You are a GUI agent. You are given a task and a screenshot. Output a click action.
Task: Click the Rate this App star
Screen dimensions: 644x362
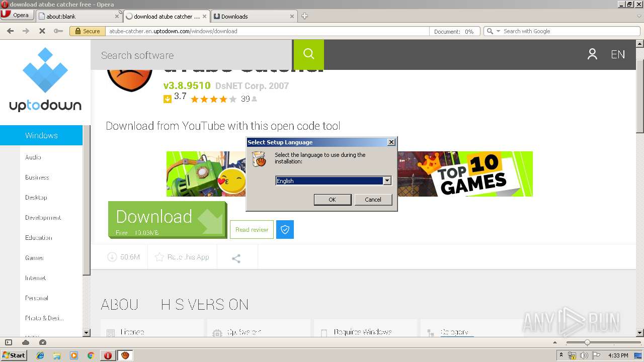click(159, 257)
